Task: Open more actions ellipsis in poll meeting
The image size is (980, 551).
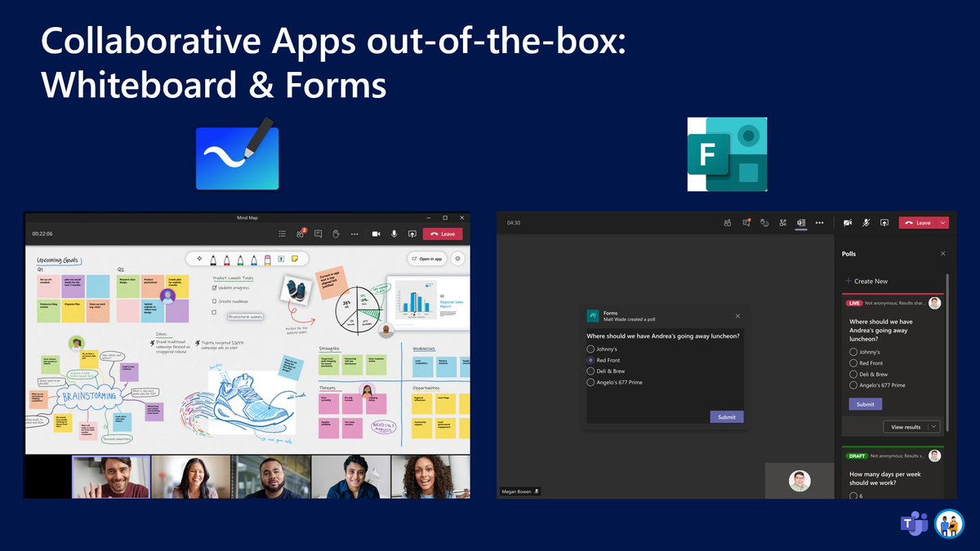Action: (820, 222)
